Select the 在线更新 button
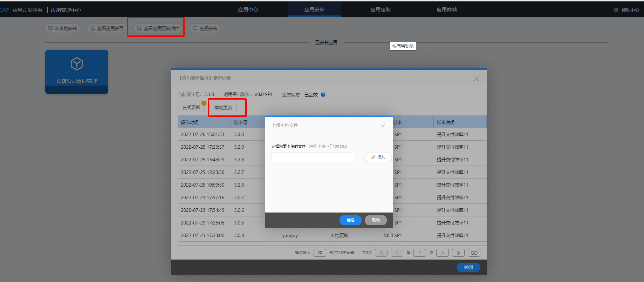The image size is (644, 282). coord(191,107)
